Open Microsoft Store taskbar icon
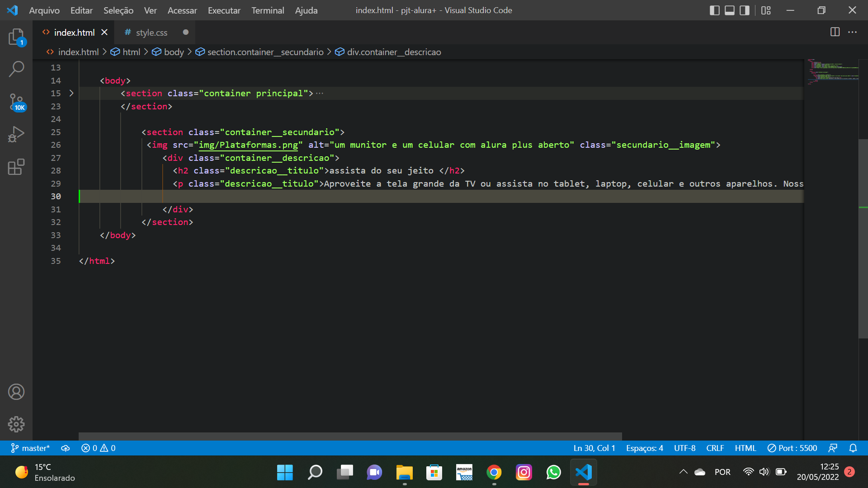Image resolution: width=868 pixels, height=488 pixels. [434, 472]
